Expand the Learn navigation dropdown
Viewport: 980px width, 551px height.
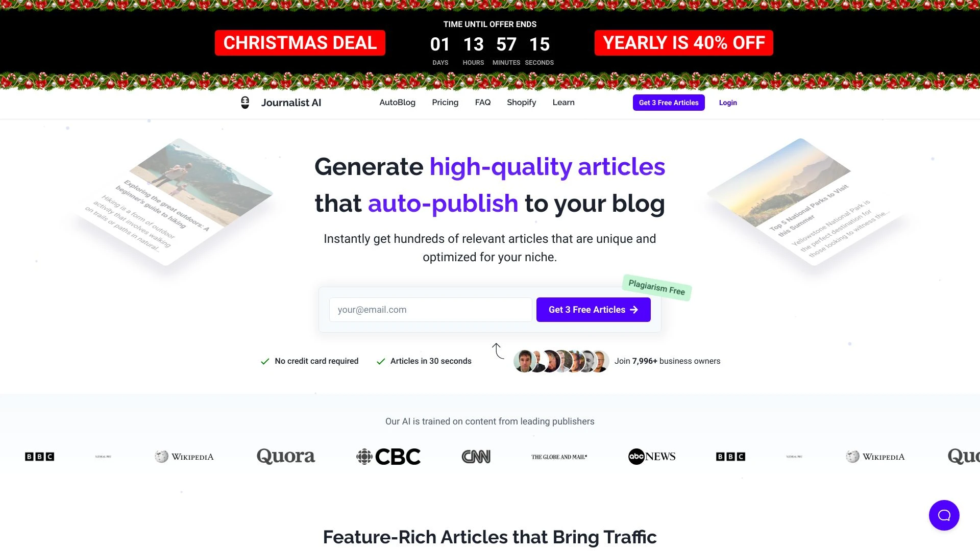[x=563, y=102]
